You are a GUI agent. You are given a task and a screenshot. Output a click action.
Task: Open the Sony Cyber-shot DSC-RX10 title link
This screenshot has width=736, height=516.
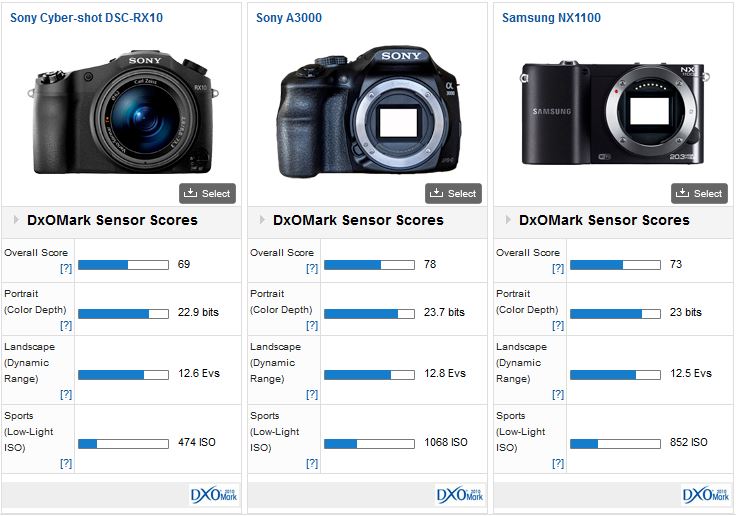point(86,18)
